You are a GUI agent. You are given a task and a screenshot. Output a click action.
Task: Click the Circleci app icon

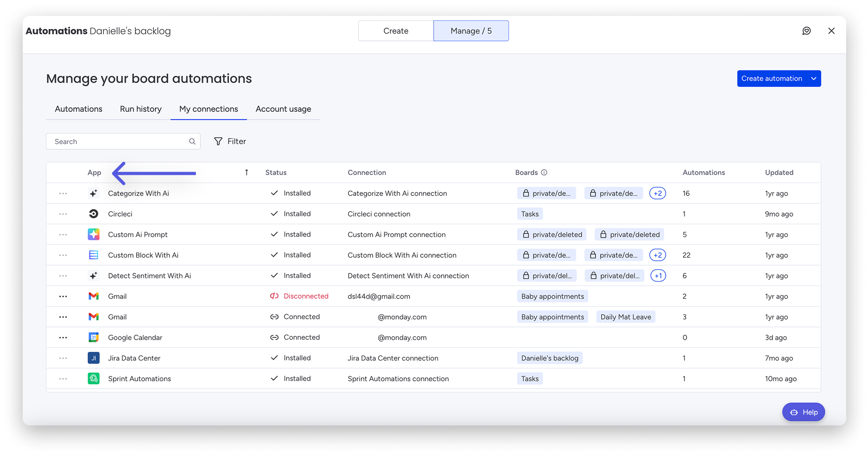[x=94, y=214]
